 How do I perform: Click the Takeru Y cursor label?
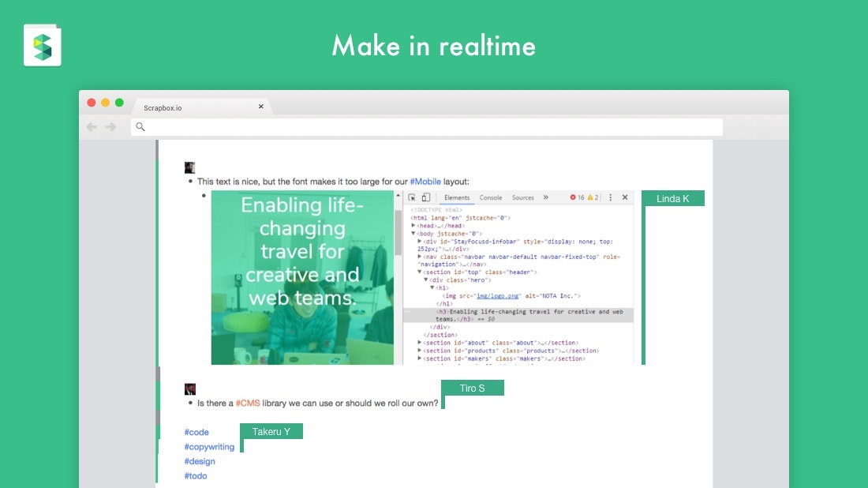[x=271, y=431]
